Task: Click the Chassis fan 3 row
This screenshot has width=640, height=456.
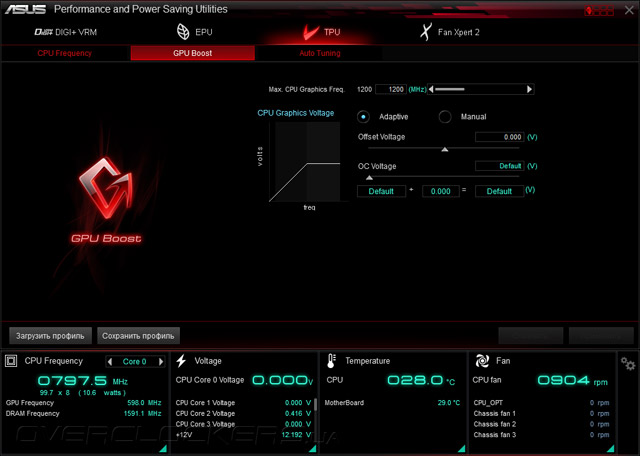Action: (x=541, y=435)
